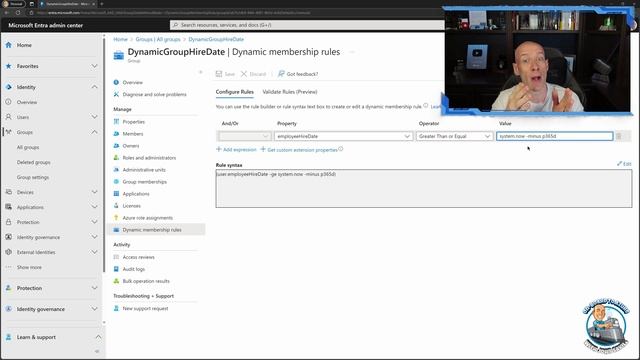
Task: Open the Applications item in group menu
Action: (136, 194)
